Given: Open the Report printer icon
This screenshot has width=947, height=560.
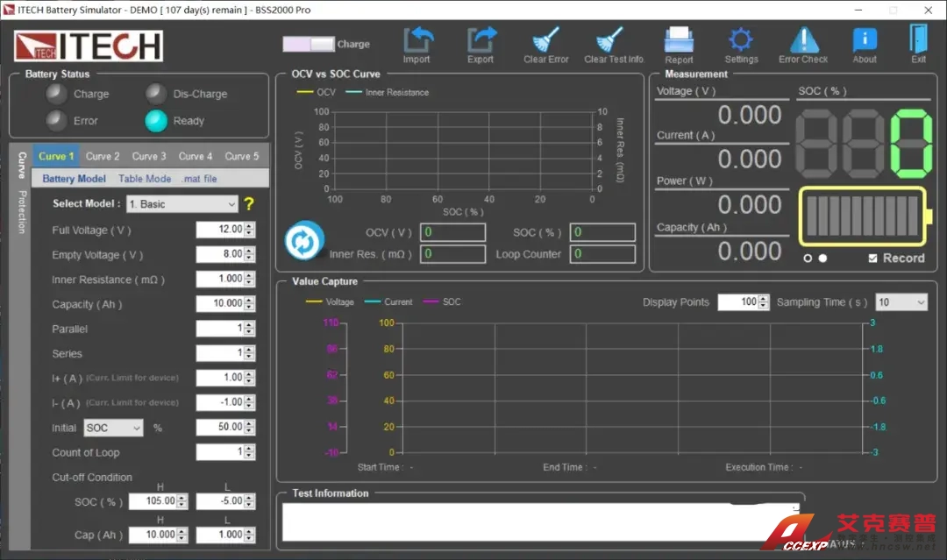Looking at the screenshot, I should pos(679,39).
